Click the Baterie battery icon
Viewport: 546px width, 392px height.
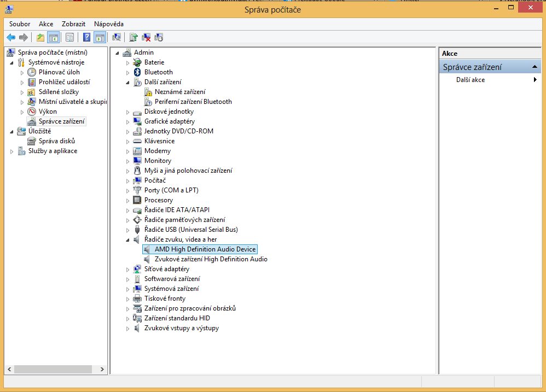[137, 62]
